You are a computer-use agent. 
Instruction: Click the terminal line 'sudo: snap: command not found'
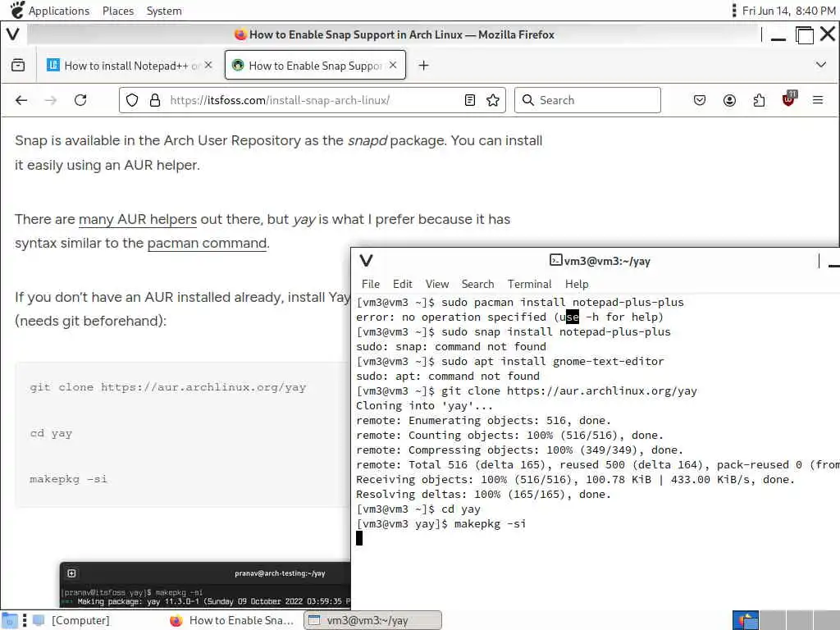pos(451,347)
